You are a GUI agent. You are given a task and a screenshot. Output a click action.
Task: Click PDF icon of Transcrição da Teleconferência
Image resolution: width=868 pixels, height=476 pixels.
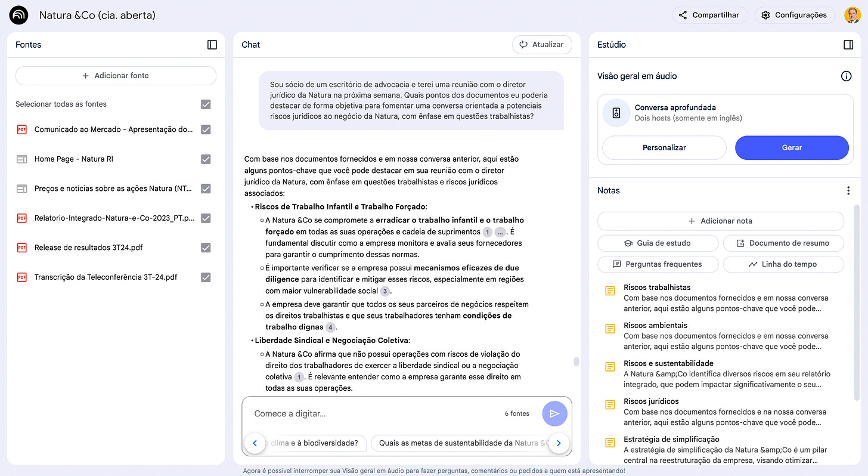pos(22,277)
